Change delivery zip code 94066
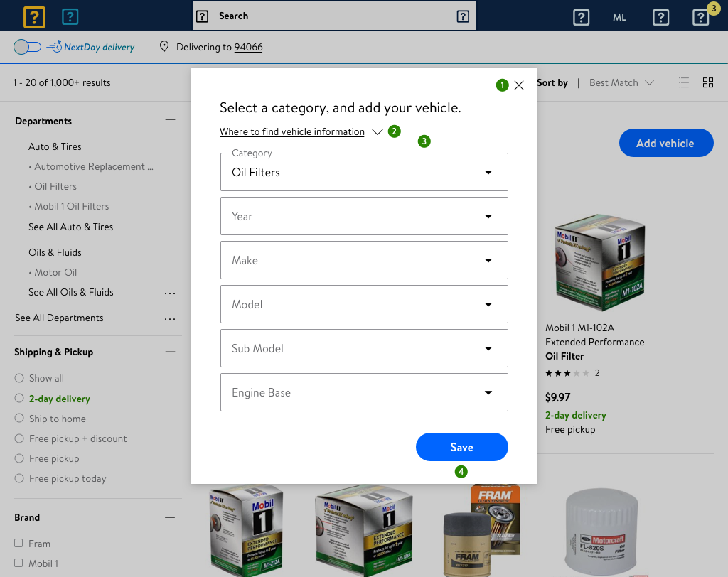Screen dimensions: 728x577 click(248, 48)
